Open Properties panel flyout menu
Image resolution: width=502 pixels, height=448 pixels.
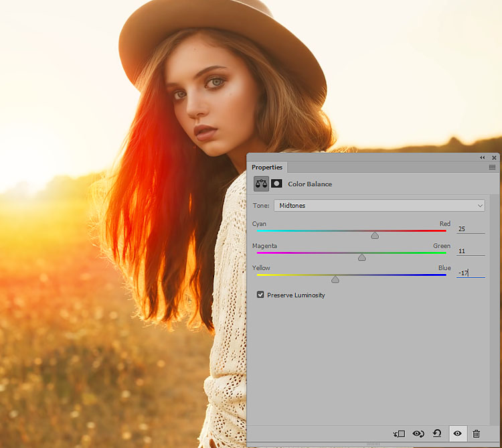tap(492, 167)
